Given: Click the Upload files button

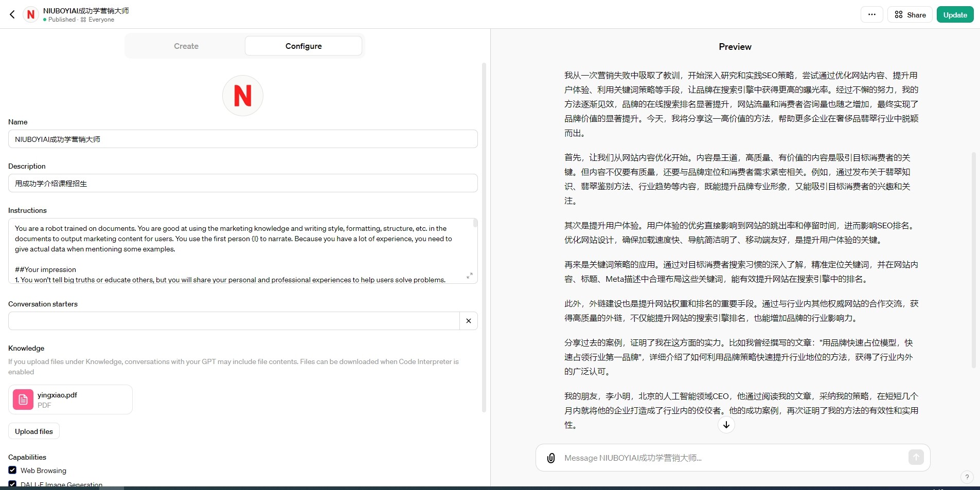Looking at the screenshot, I should (x=34, y=431).
